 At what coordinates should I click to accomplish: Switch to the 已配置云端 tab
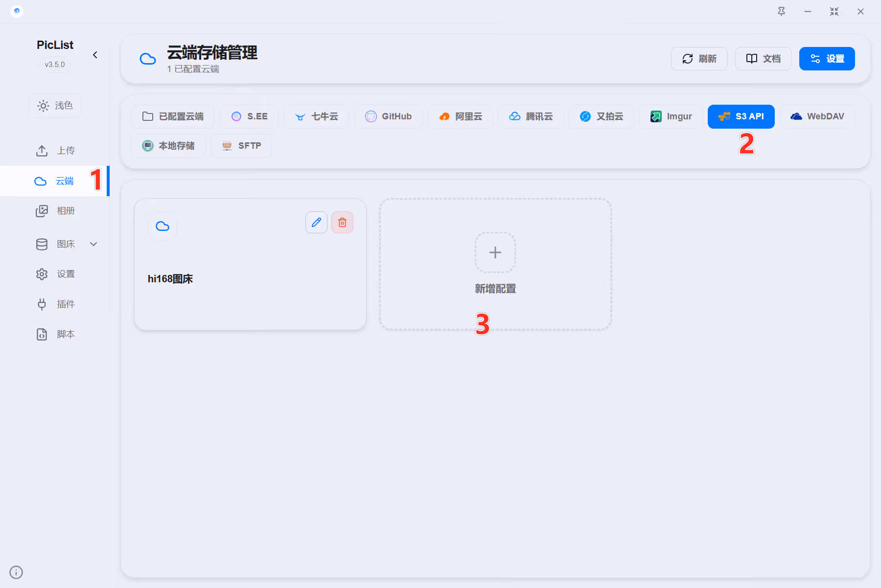(x=173, y=116)
